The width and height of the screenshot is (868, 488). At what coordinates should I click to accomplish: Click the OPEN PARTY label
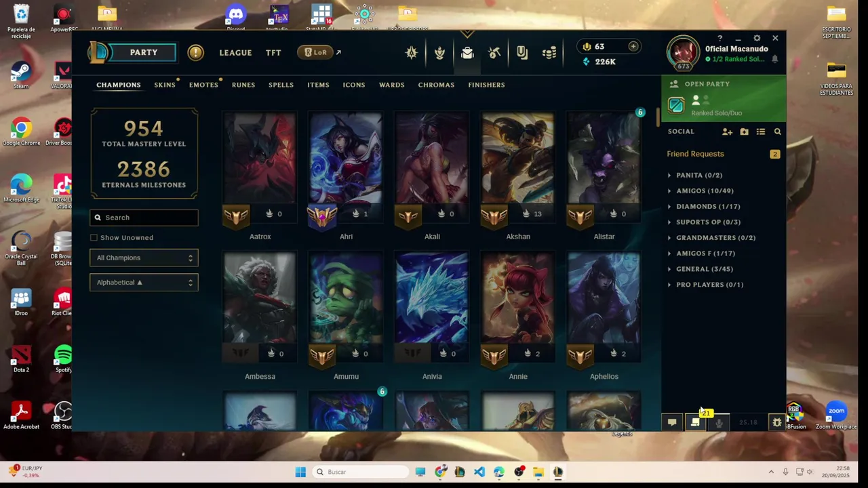coord(707,84)
